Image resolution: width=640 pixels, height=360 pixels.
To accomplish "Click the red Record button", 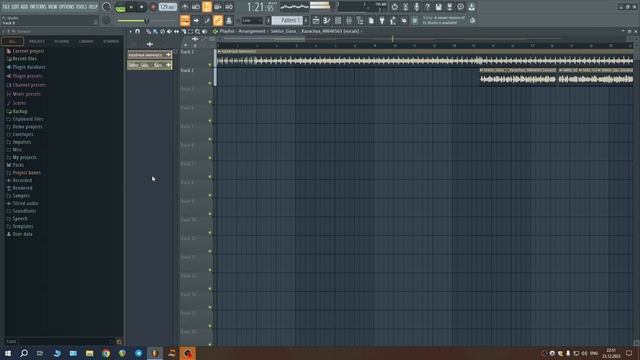I will click(x=153, y=7).
